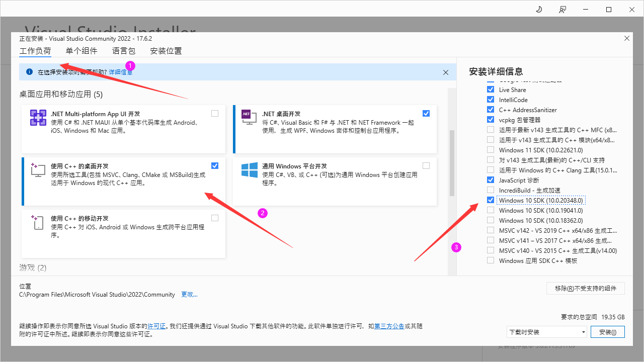Click the info icon in the help banner
Viewport: 644px width, 362px height.
(x=29, y=72)
